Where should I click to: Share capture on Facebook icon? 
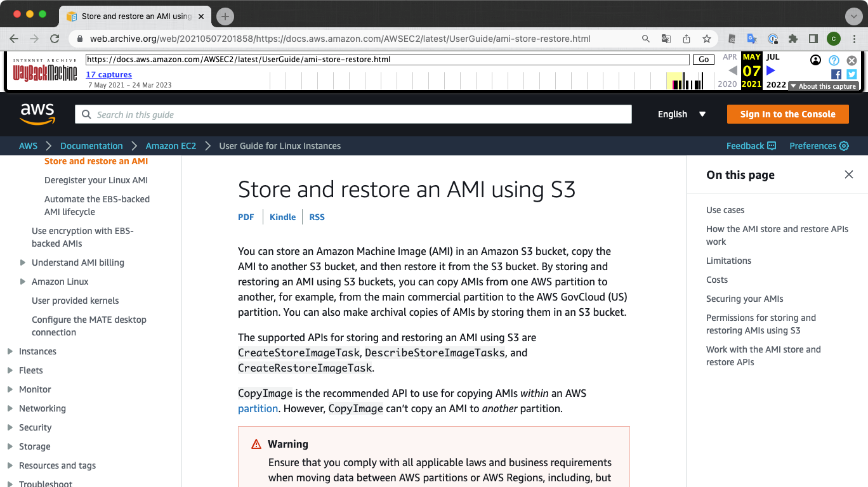click(836, 74)
